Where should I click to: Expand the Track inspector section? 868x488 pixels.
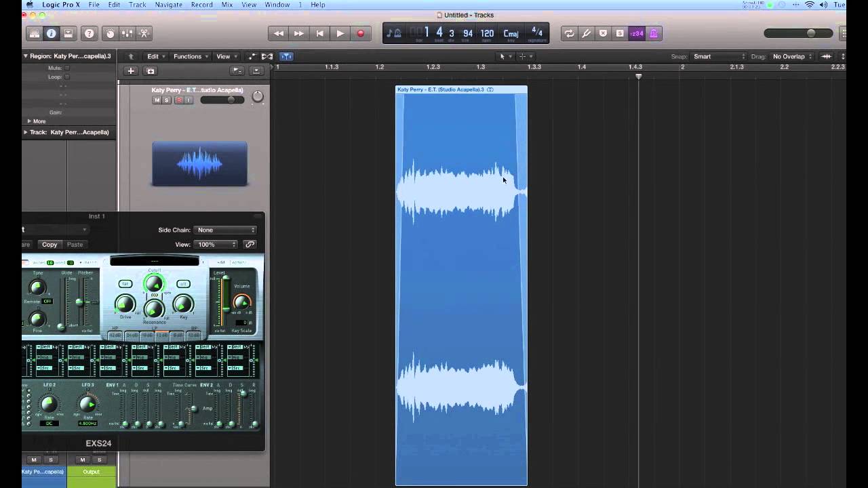[x=26, y=132]
